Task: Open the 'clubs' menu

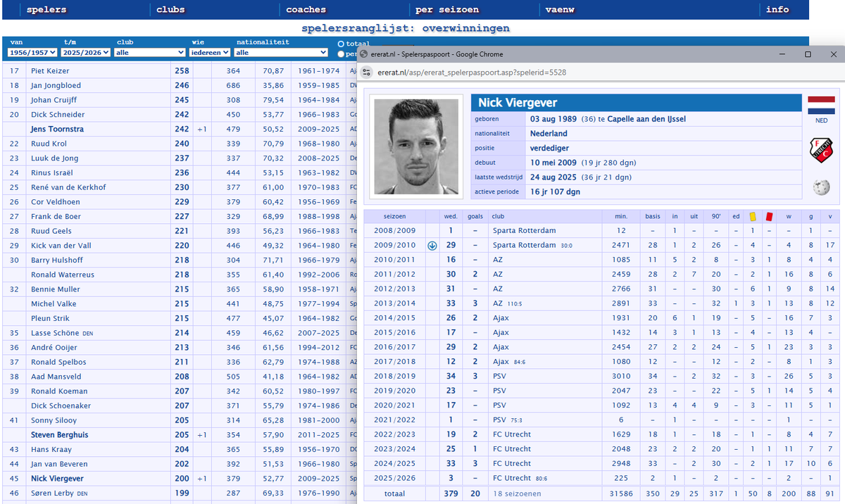Action: [x=170, y=10]
